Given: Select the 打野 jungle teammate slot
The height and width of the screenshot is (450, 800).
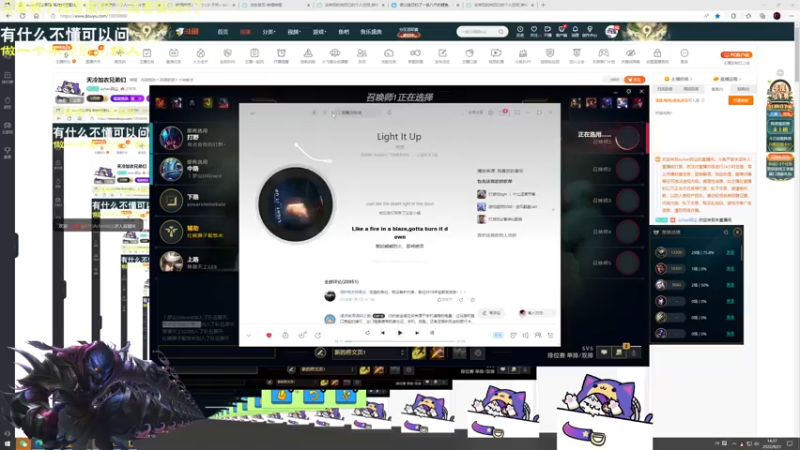Looking at the screenshot, I should [x=195, y=138].
